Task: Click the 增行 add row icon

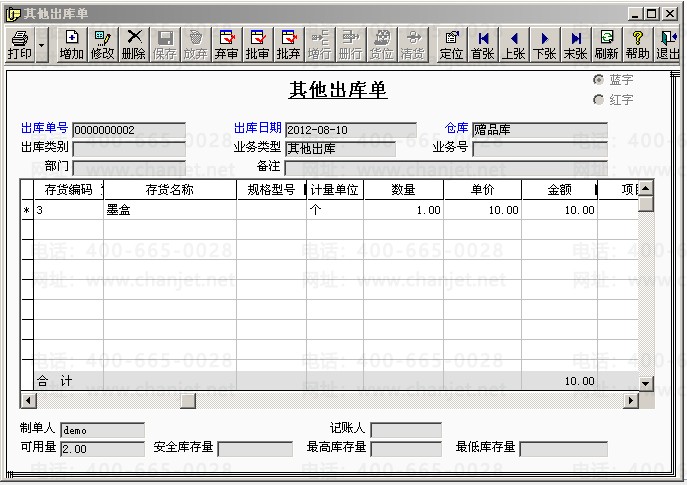Action: click(319, 45)
